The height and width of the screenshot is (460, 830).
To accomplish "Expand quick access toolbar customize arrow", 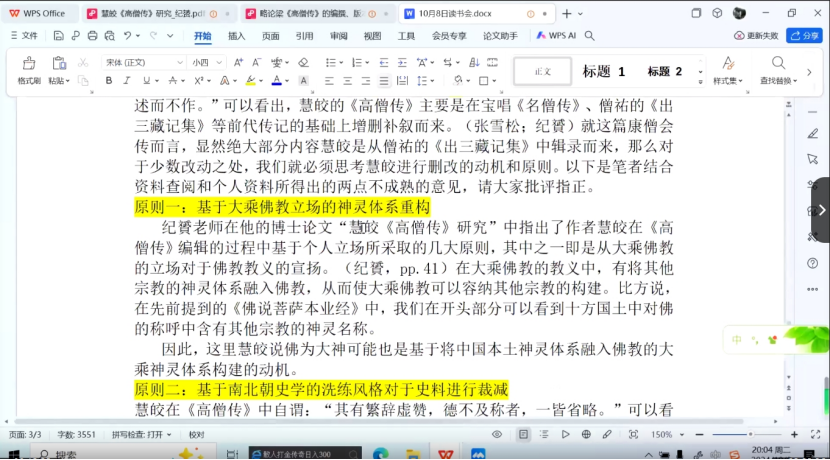I will [170, 35].
